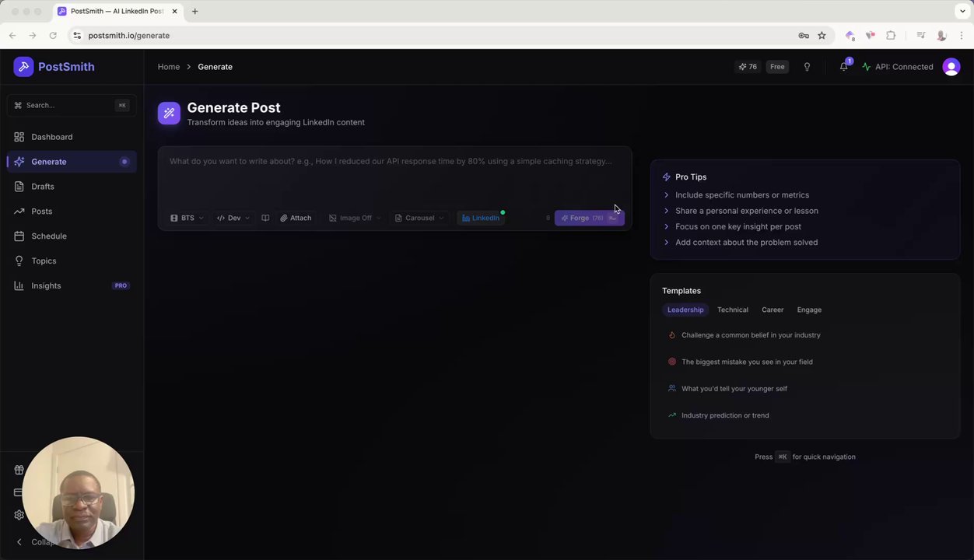The height and width of the screenshot is (560, 974).
Task: Click the webcam video bubble
Action: [78, 493]
